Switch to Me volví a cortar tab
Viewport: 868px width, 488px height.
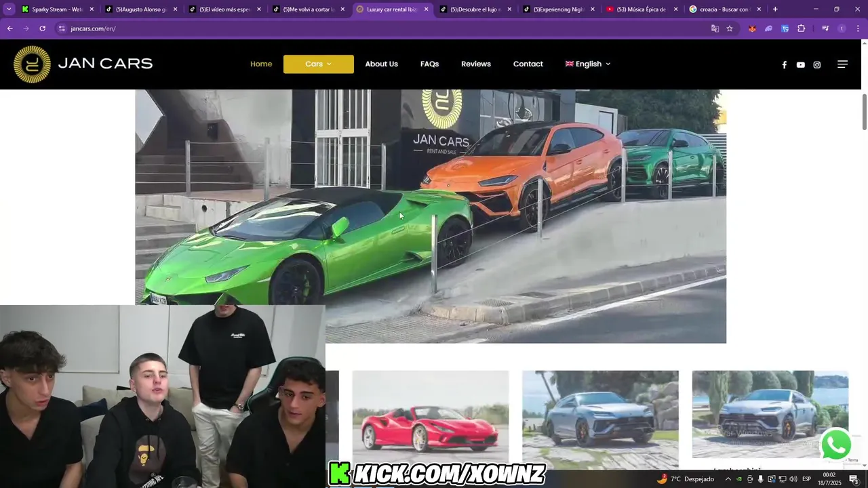click(309, 9)
